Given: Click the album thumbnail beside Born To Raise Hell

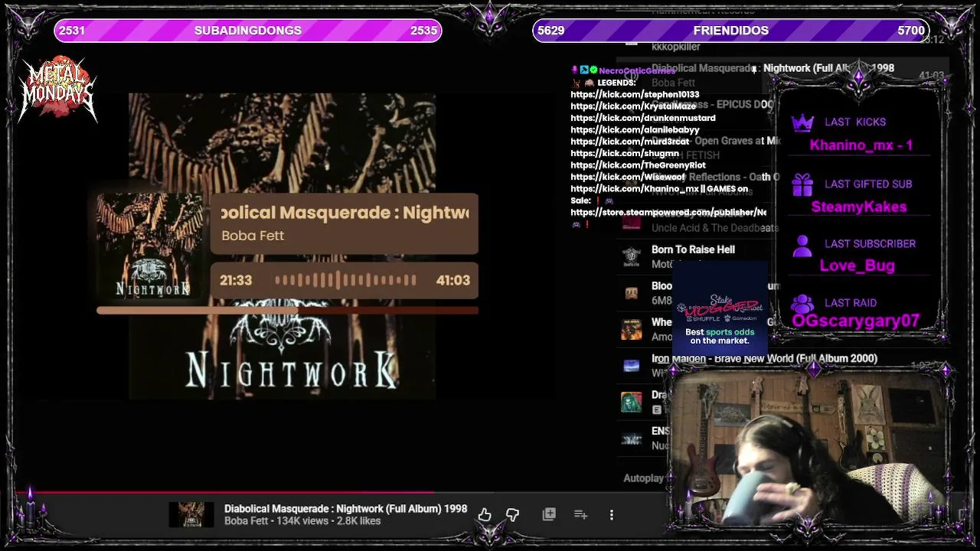Looking at the screenshot, I should [x=631, y=256].
